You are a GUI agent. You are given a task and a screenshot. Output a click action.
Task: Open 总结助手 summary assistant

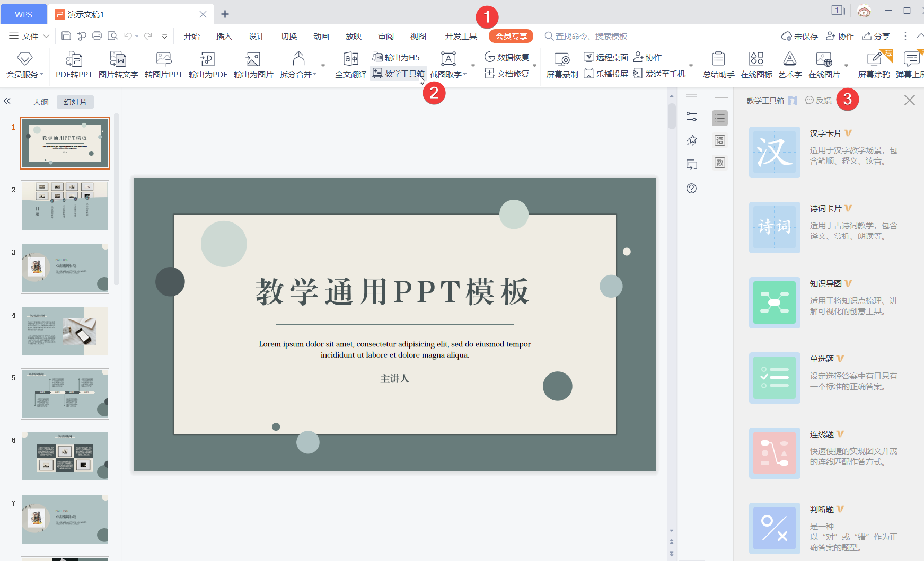(718, 65)
